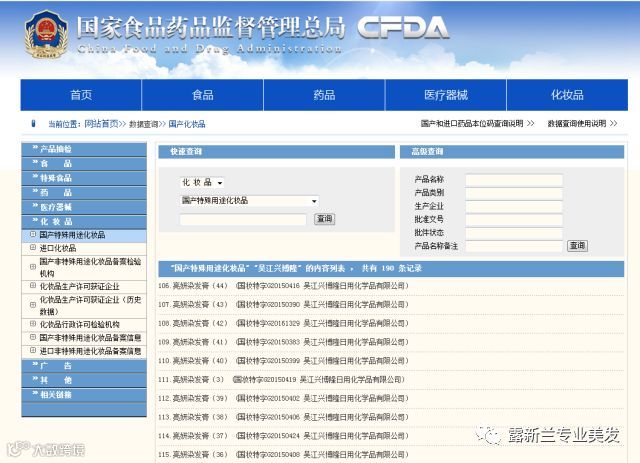Viewport: 640px width, 463px height.
Task: Click plus icon beside 国产特殊用途化妆品 in sidebar
Action: pyautogui.click(x=33, y=234)
